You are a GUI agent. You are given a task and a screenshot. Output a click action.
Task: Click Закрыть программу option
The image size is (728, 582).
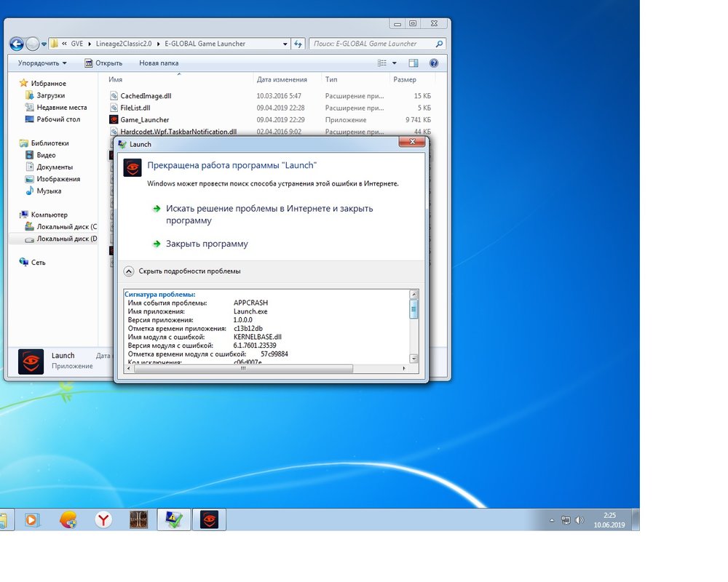pos(206,244)
